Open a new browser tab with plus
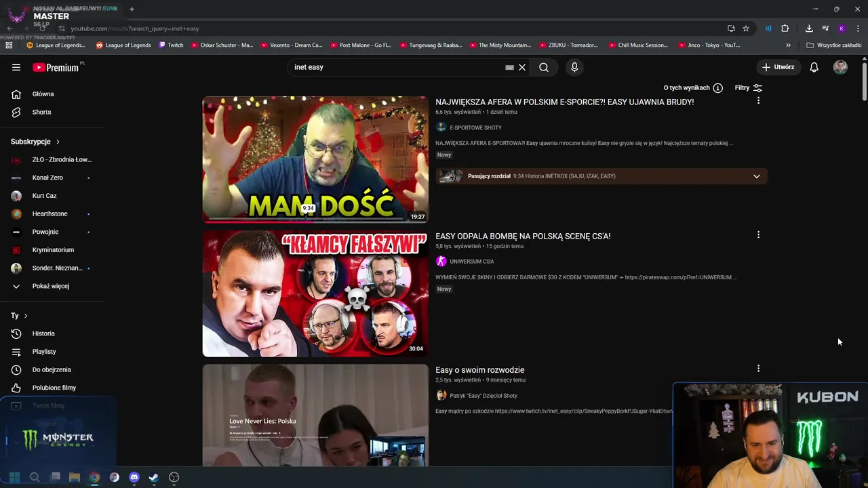The height and width of the screenshot is (488, 868). (132, 9)
